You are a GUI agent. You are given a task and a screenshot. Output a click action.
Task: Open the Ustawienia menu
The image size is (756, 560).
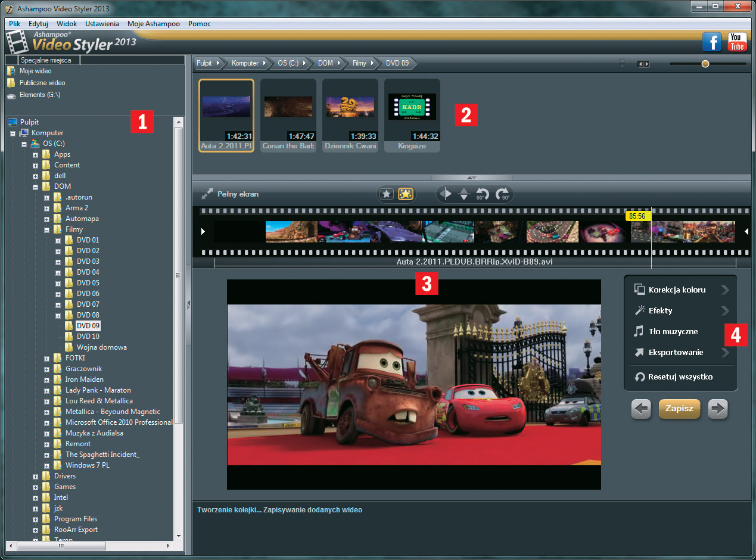coord(102,24)
